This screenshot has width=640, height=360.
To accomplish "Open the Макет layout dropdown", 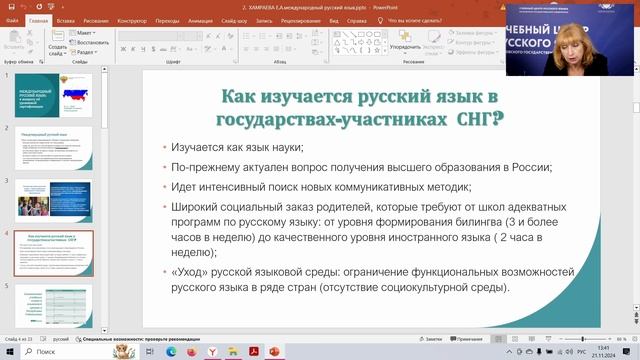I will click(x=83, y=33).
